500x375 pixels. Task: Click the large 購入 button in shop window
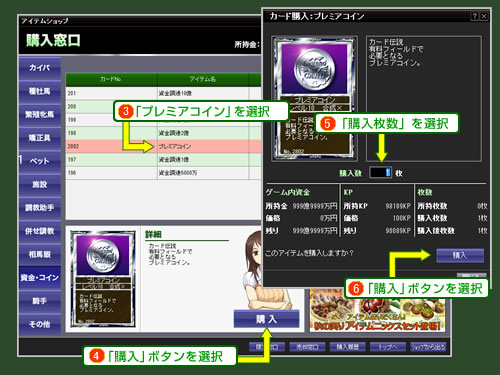pyautogui.click(x=266, y=319)
